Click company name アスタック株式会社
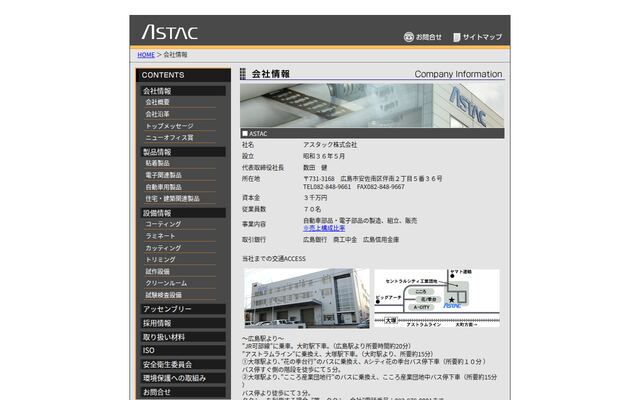Screen dimensions: 640x400 pyautogui.click(x=330, y=145)
